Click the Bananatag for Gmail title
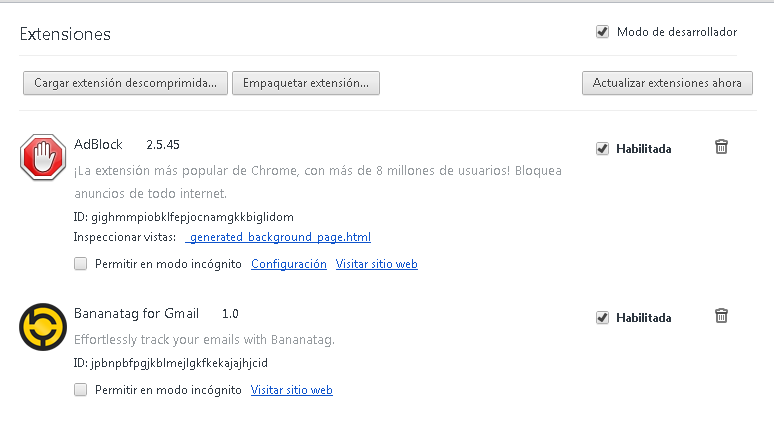Image resolution: width=774 pixels, height=433 pixels. 136,314
